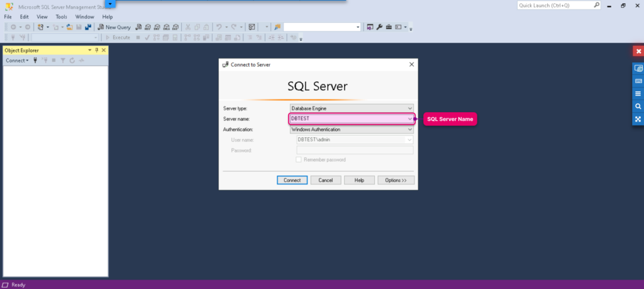Click the Execute button in SQL toolbar
This screenshot has height=289, width=644.
click(118, 37)
